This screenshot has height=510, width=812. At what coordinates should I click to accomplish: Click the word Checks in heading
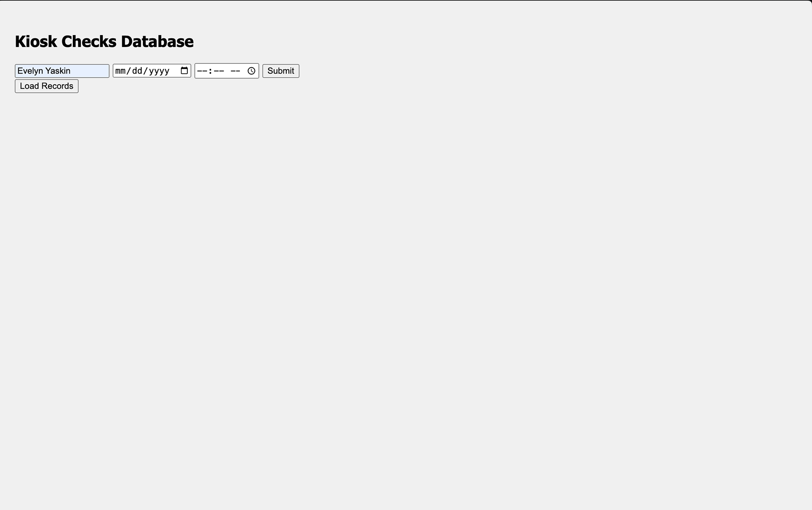[89, 41]
